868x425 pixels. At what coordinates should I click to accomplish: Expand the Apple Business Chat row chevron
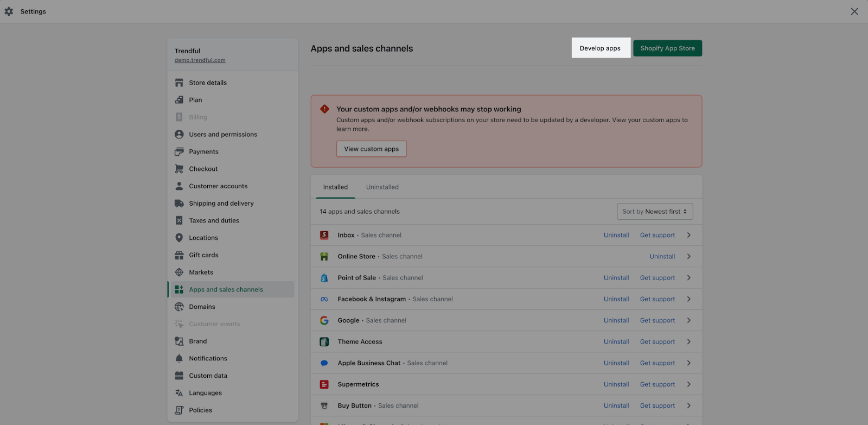tap(689, 363)
